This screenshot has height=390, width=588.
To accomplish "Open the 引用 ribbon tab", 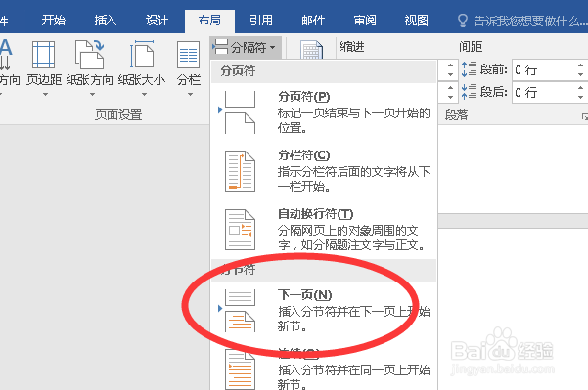I will 261,21.
